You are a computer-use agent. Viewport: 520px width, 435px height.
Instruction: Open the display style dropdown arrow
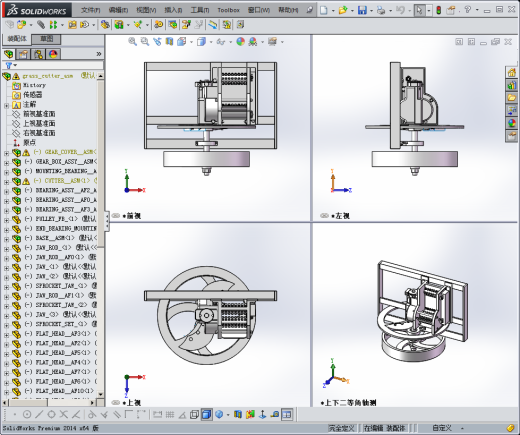(211, 42)
